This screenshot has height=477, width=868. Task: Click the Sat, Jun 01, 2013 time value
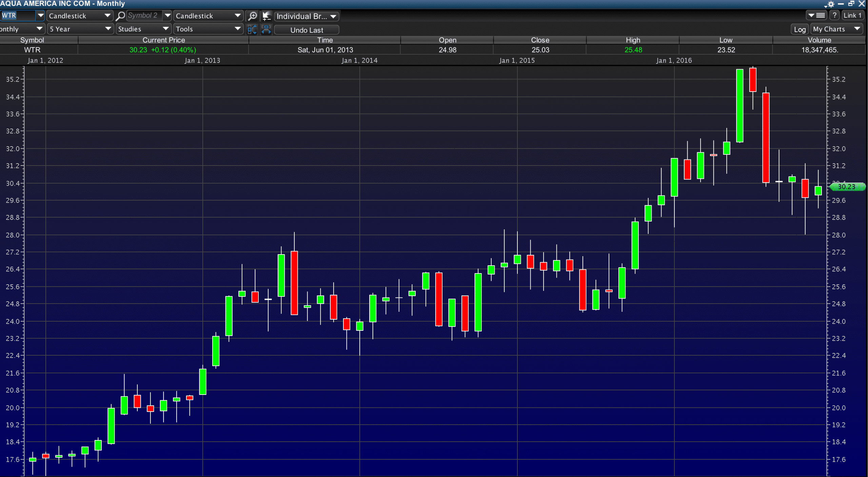pos(325,50)
